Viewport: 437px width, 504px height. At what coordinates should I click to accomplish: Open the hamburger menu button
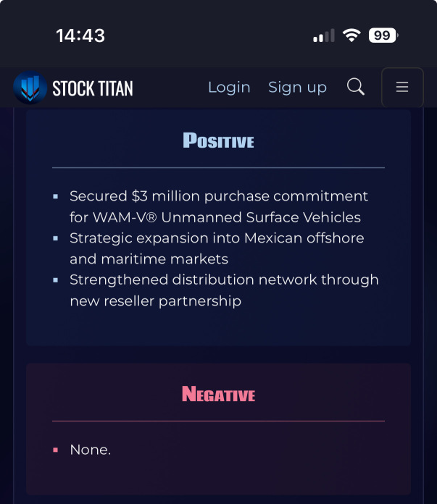pyautogui.click(x=402, y=87)
